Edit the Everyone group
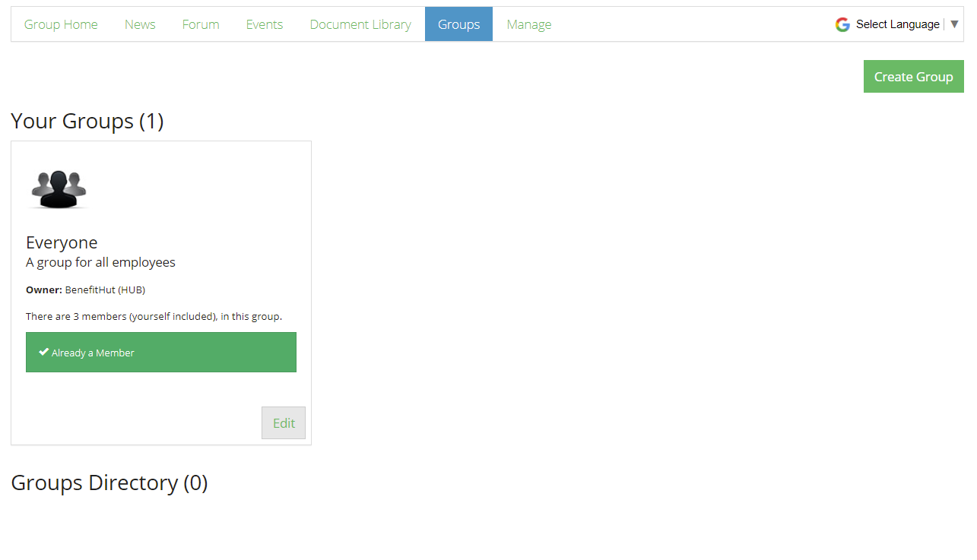The width and height of the screenshot is (977, 560). (x=284, y=423)
